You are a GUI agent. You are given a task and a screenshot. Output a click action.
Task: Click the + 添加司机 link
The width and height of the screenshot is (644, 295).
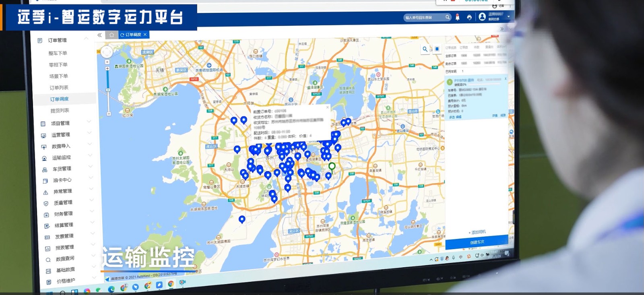[477, 232]
